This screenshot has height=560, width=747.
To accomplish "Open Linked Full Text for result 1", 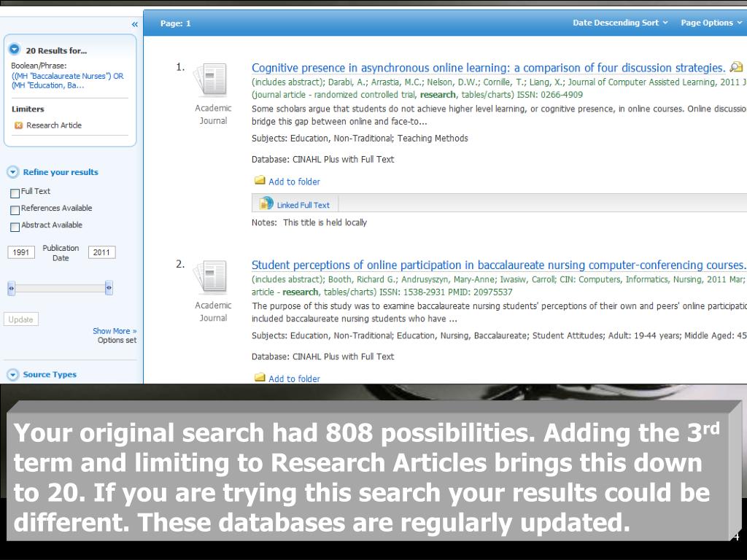I will click(x=303, y=205).
